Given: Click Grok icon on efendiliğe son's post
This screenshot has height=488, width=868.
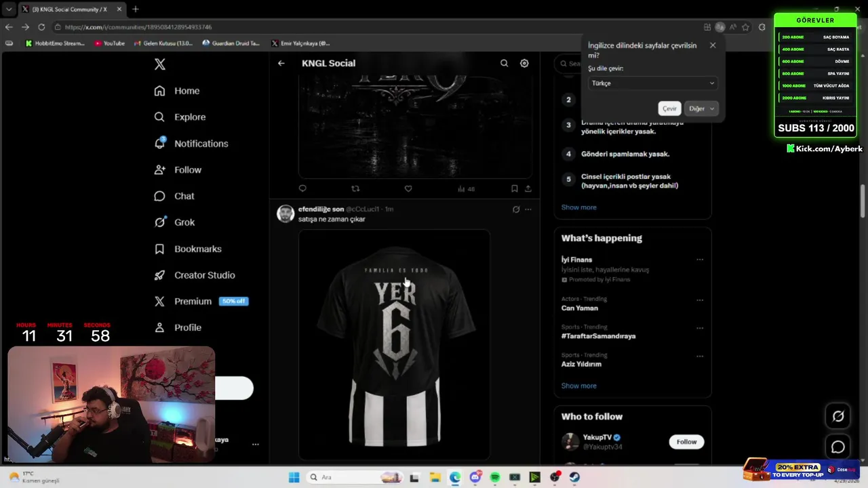Looking at the screenshot, I should 516,209.
